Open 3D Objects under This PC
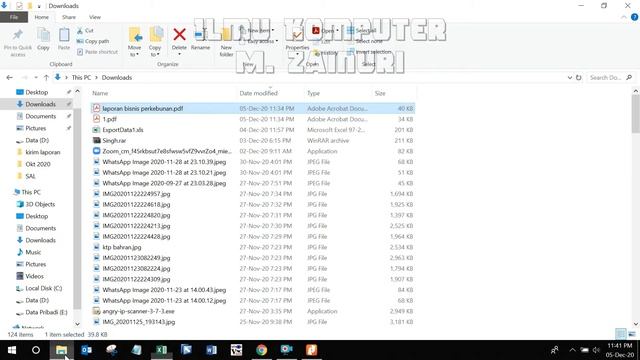The image size is (640, 360). point(40,204)
